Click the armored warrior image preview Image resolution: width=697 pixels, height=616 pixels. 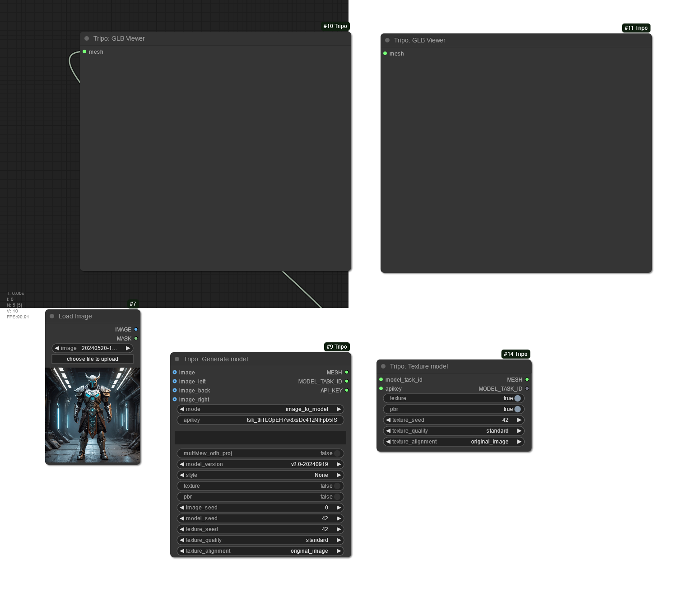93,415
